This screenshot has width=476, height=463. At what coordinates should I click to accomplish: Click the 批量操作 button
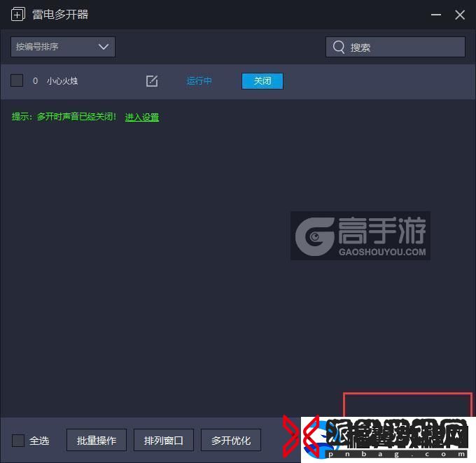click(x=97, y=440)
